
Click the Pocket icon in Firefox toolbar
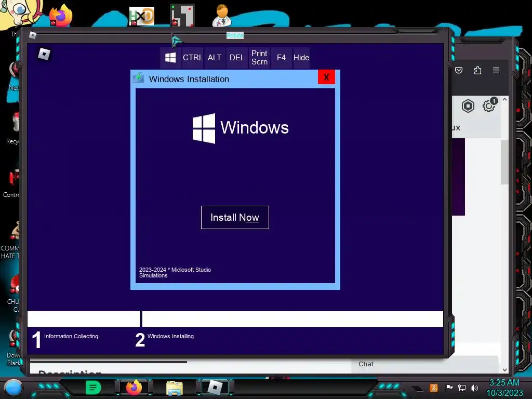pyautogui.click(x=459, y=70)
